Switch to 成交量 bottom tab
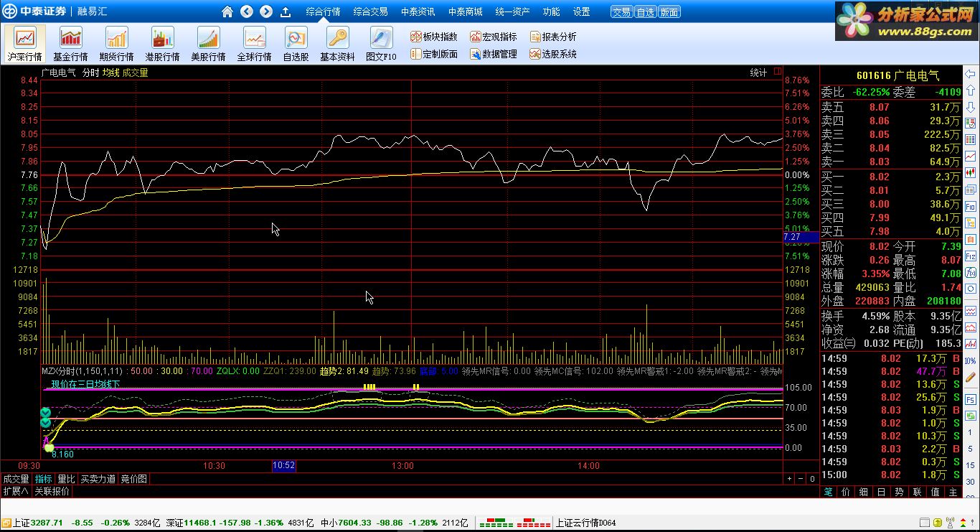This screenshot has height=532, width=980. point(16,479)
